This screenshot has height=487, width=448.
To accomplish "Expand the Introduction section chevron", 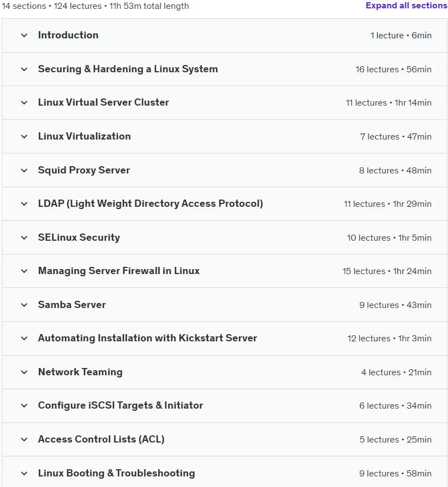I will 24,36.
